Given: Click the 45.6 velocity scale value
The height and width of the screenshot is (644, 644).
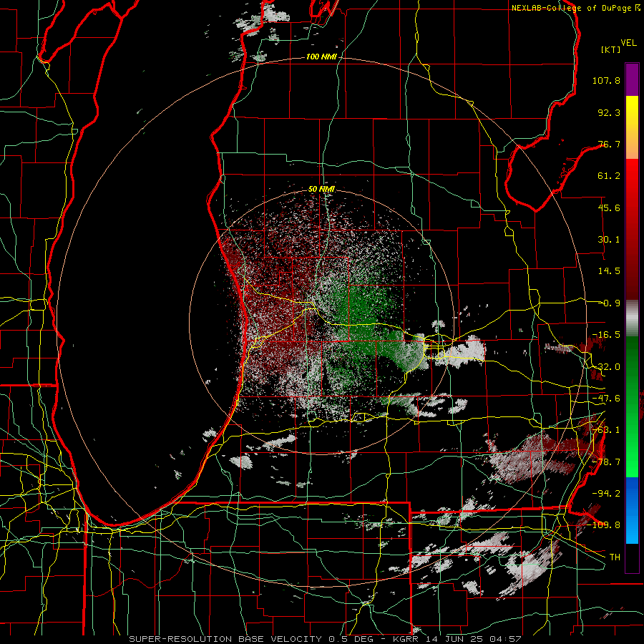Looking at the screenshot, I should 609,208.
